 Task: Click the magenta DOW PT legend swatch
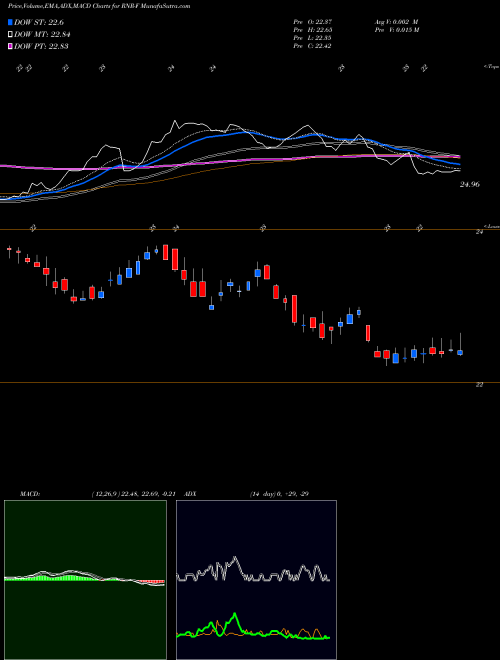(x=11, y=46)
